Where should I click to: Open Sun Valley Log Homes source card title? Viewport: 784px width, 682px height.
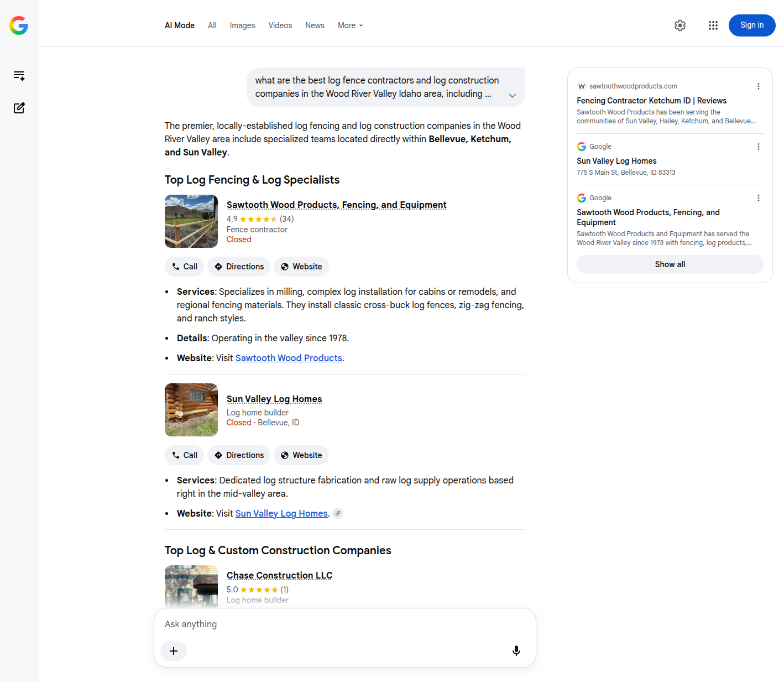point(616,161)
